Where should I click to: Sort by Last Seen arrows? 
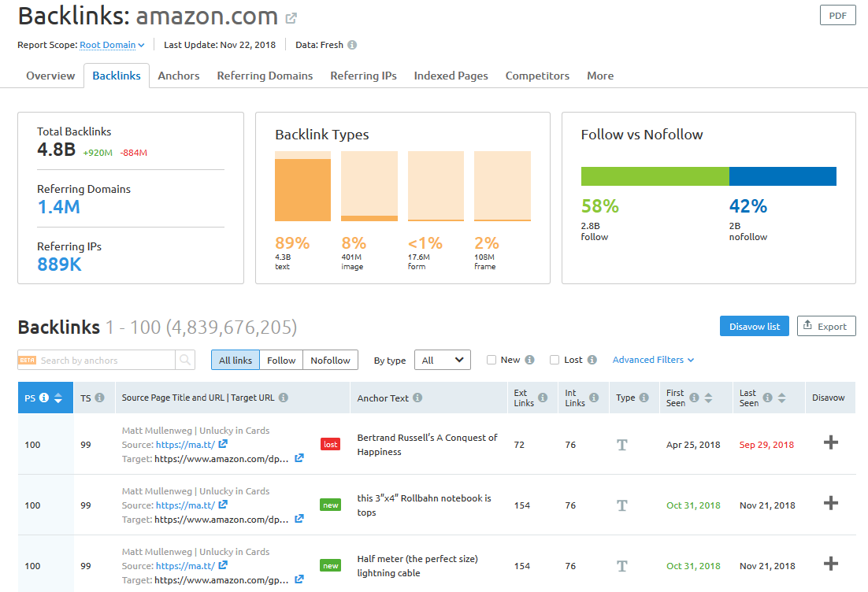click(781, 398)
